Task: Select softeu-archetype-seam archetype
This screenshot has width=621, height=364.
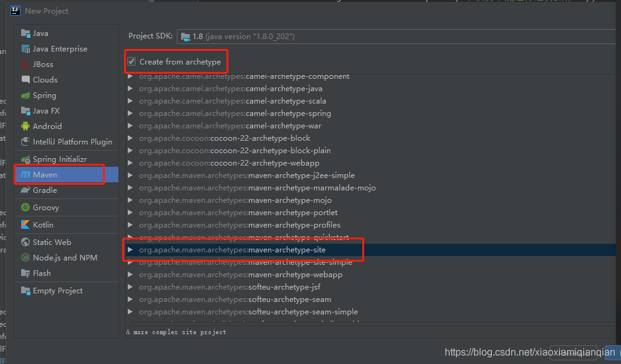Action: [x=235, y=300]
